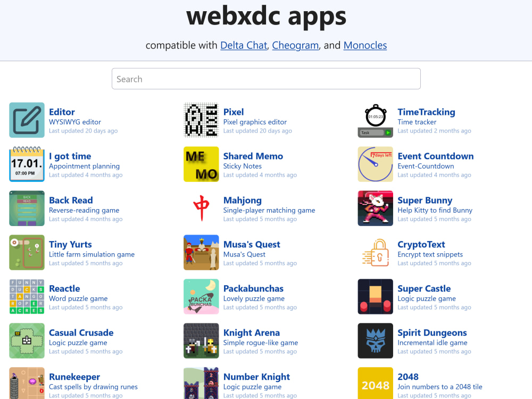Open the Event Countdown title link
The height and width of the screenshot is (399, 532).
tap(436, 156)
